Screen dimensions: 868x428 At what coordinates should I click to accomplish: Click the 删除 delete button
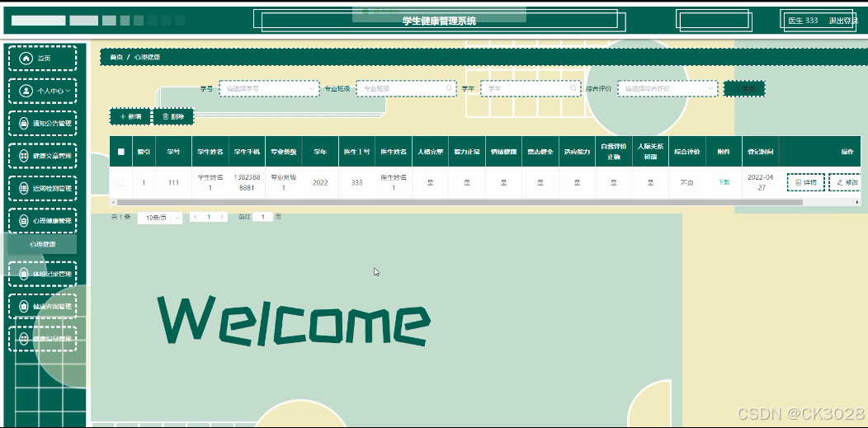click(x=173, y=116)
